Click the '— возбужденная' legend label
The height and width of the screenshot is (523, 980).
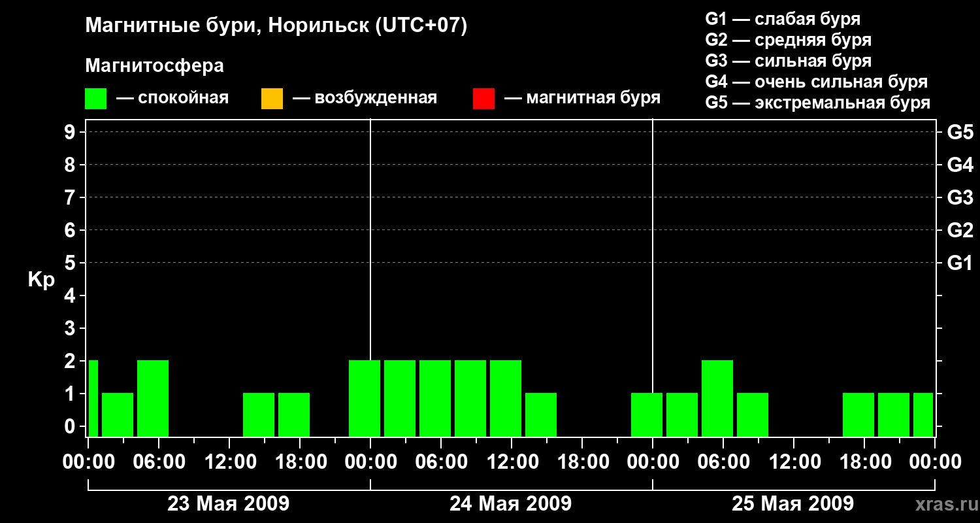coord(365,98)
